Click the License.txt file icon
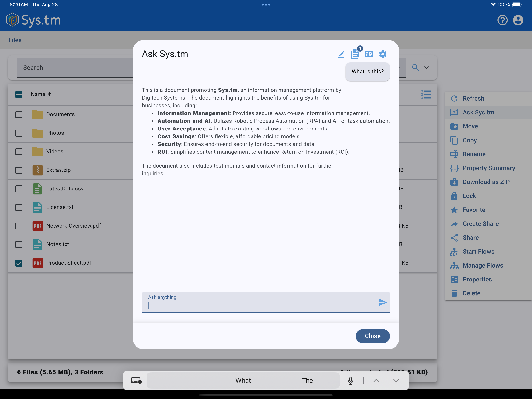 tap(38, 207)
